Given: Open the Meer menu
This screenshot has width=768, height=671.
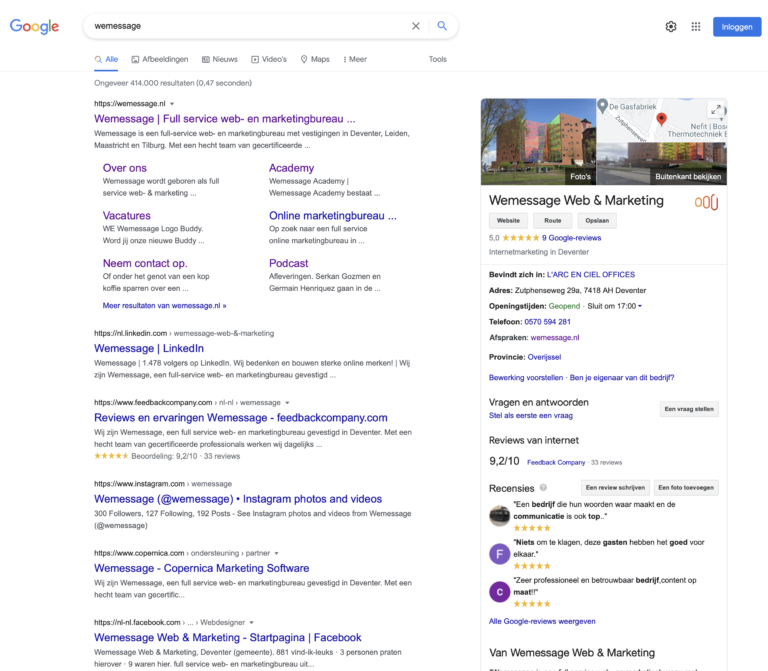Looking at the screenshot, I should (x=355, y=59).
